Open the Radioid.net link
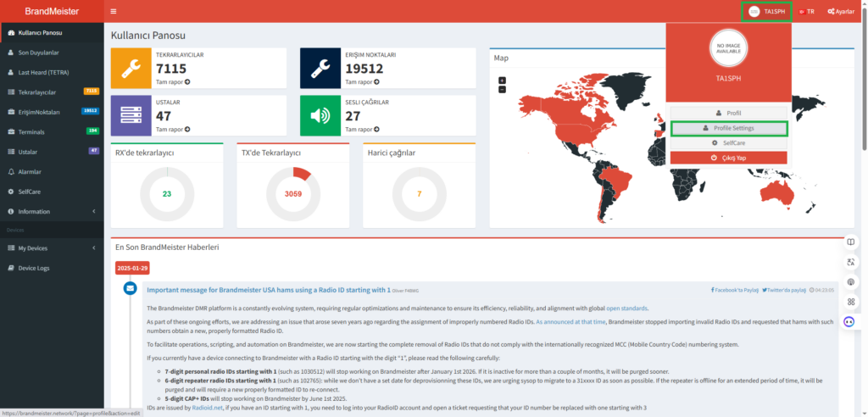 coord(206,407)
